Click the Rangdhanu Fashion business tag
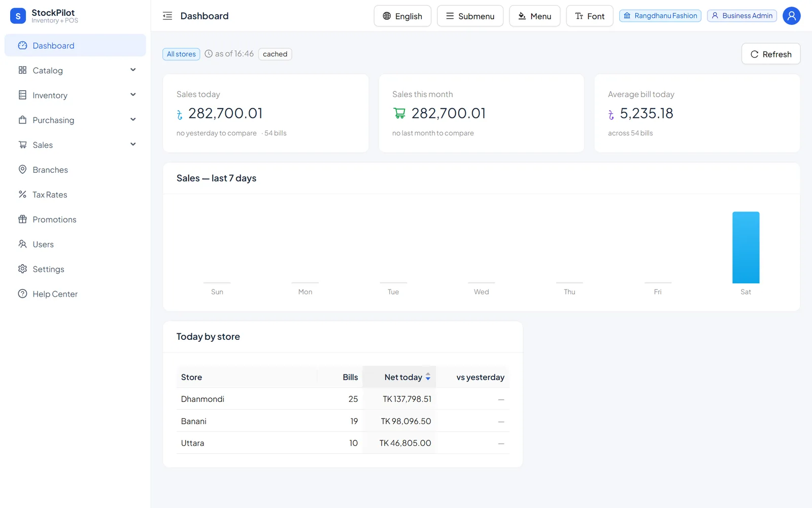The width and height of the screenshot is (812, 508). coord(660,16)
